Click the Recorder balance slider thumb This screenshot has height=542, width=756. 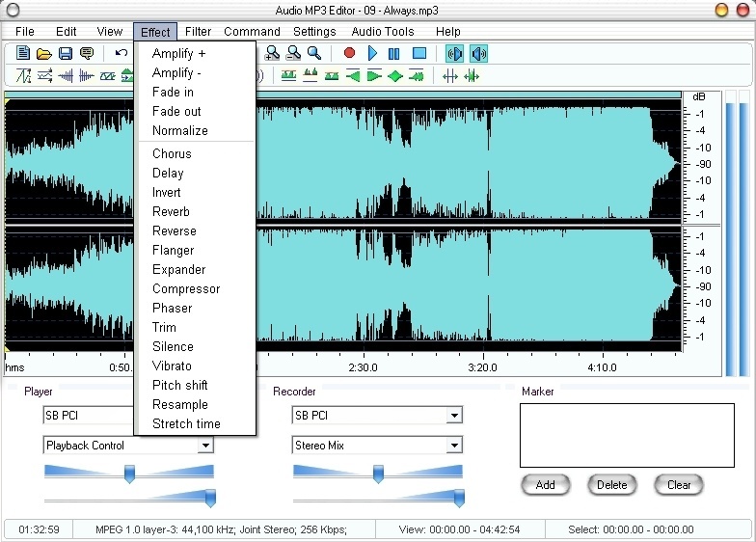click(378, 473)
